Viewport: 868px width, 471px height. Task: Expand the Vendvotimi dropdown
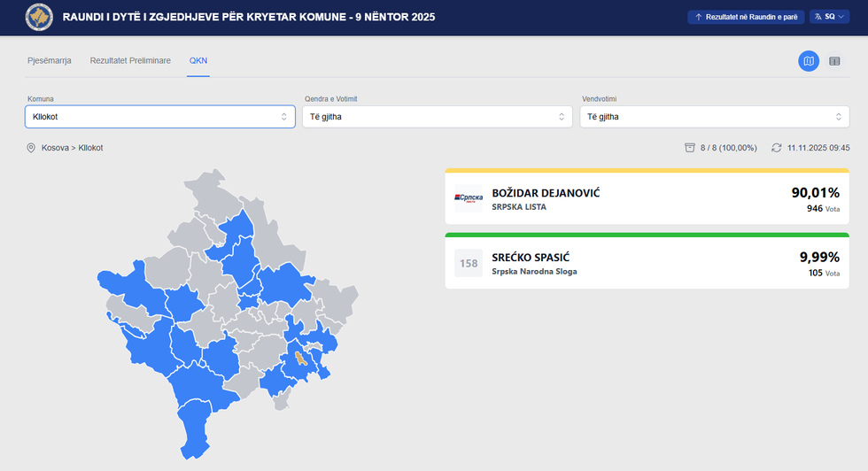tap(714, 117)
